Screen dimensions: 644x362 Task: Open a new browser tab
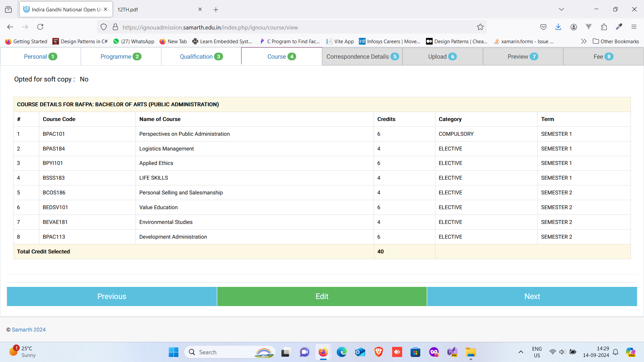pyautogui.click(x=216, y=10)
